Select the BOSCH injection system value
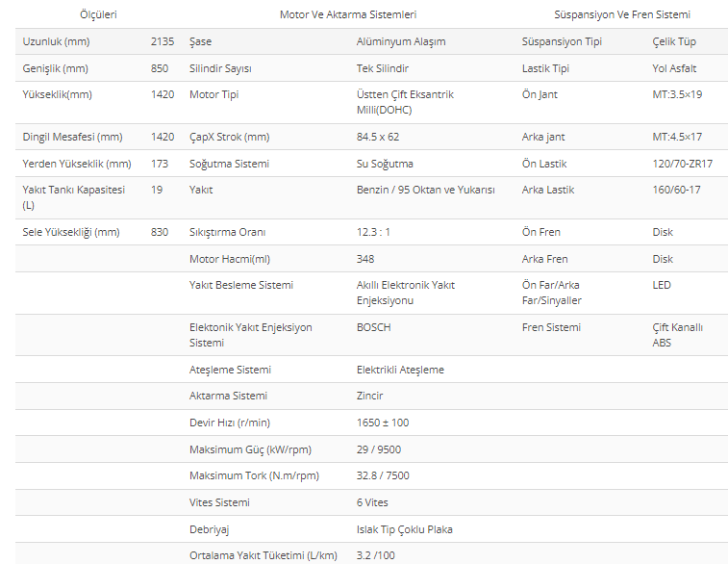Viewport: 728px width, 564px height. 374,327
